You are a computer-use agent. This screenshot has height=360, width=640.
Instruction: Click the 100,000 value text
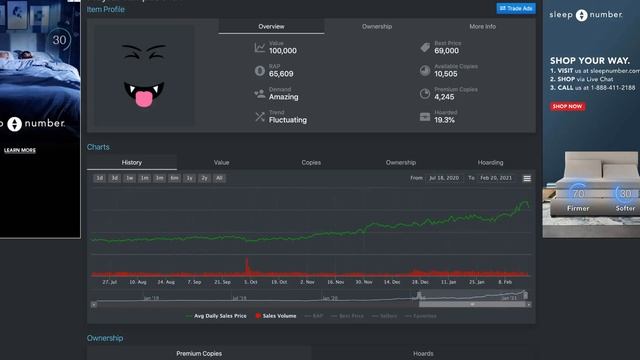[283, 51]
